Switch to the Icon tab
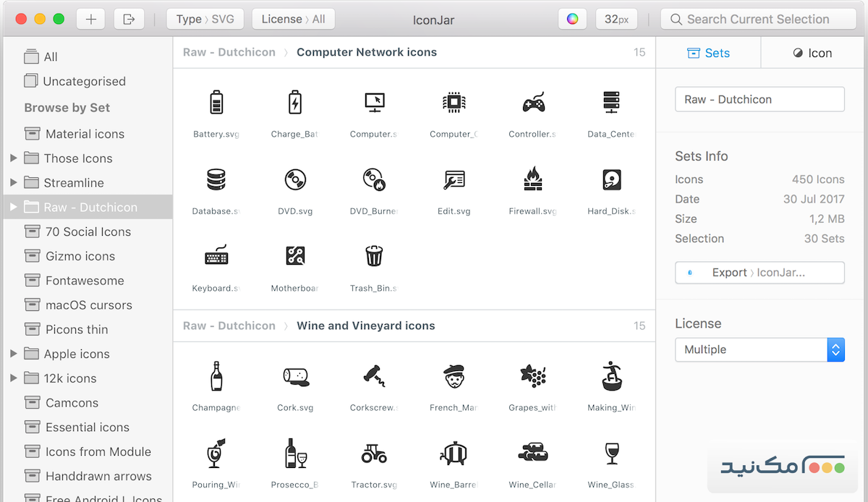This screenshot has width=868, height=502. 812,53
